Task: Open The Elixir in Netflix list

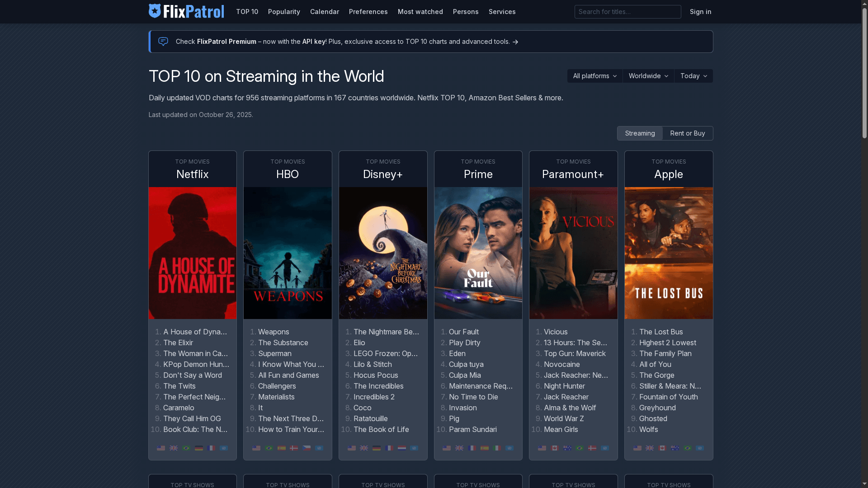Action: click(178, 343)
